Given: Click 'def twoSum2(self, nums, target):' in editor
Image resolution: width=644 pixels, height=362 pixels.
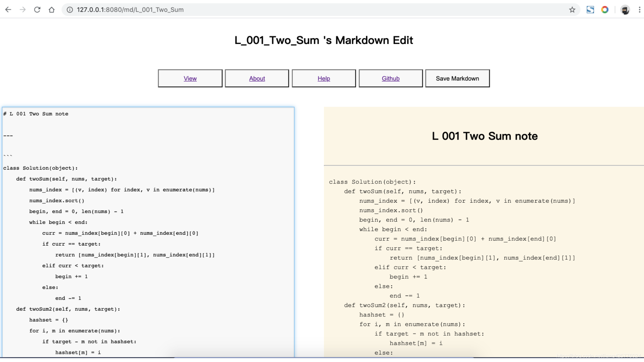Looking at the screenshot, I should pos(68,309).
